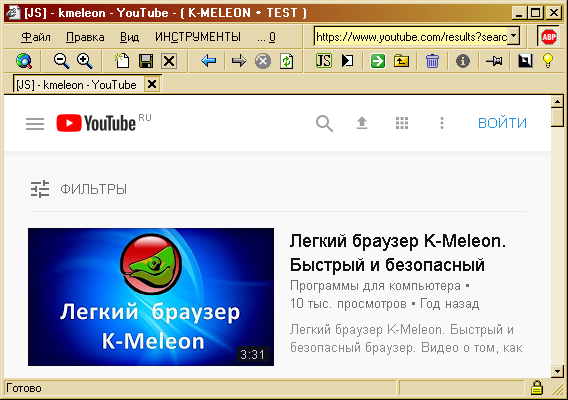The image size is (568, 400).
Task: Open a new page with document icon
Action: click(x=122, y=61)
